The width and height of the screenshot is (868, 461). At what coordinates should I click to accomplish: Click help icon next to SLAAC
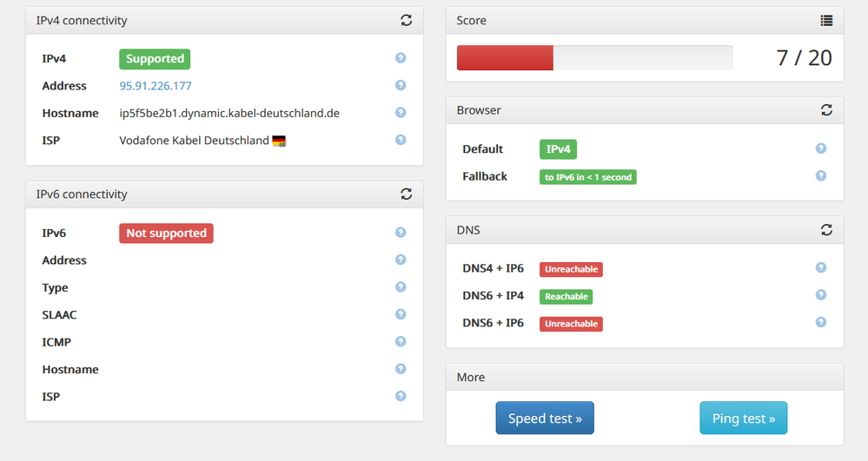click(401, 314)
